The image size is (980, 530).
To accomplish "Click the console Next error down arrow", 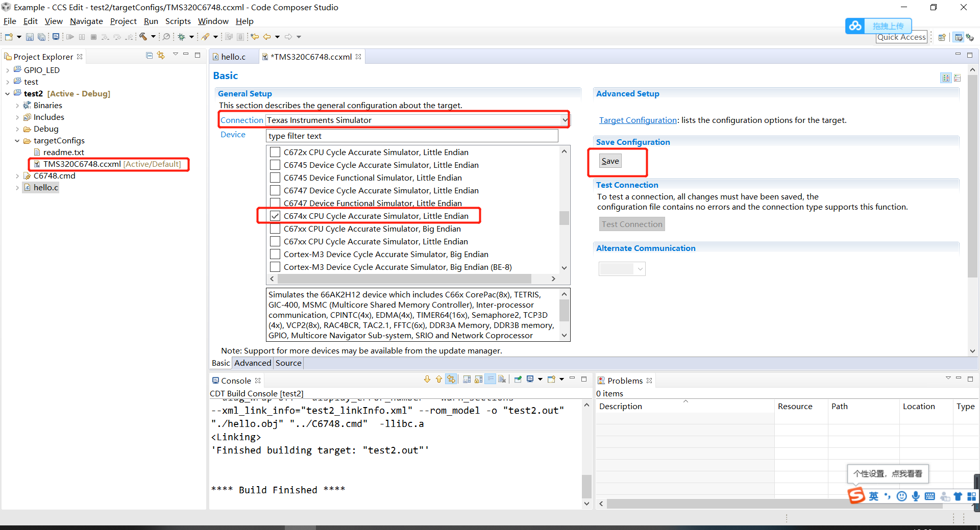I will tap(427, 379).
